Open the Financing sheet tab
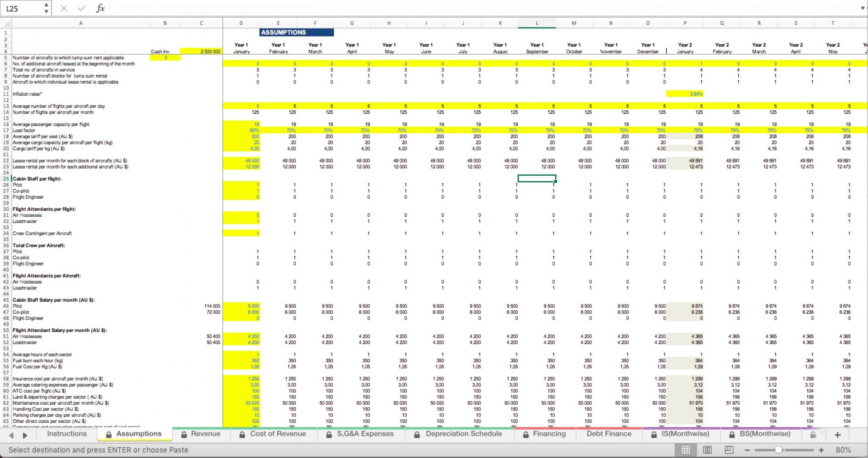Screen dimensions: 868x458 pyautogui.click(x=544, y=434)
